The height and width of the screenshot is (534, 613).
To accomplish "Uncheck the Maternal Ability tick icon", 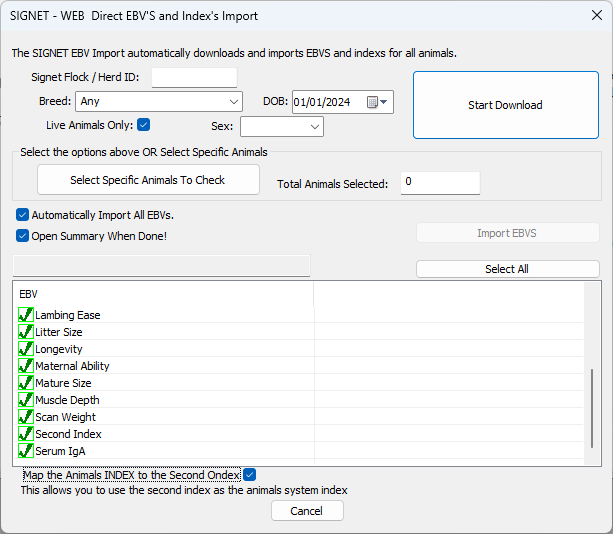I will tap(26, 366).
